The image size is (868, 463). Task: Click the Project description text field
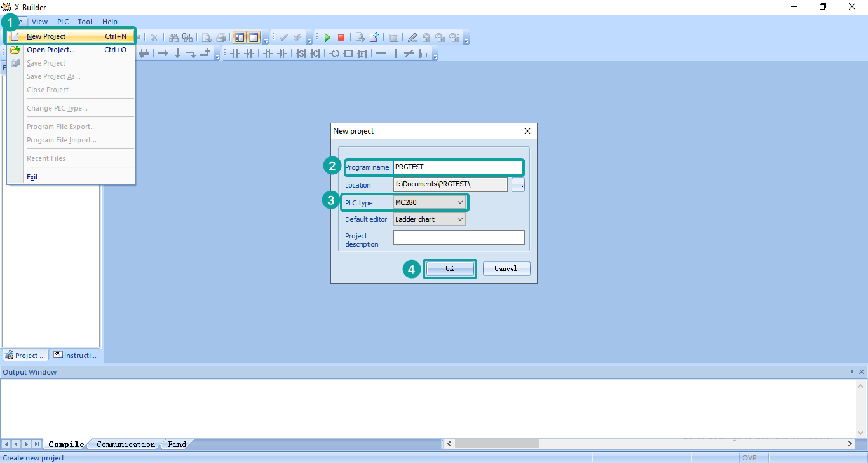pos(459,237)
